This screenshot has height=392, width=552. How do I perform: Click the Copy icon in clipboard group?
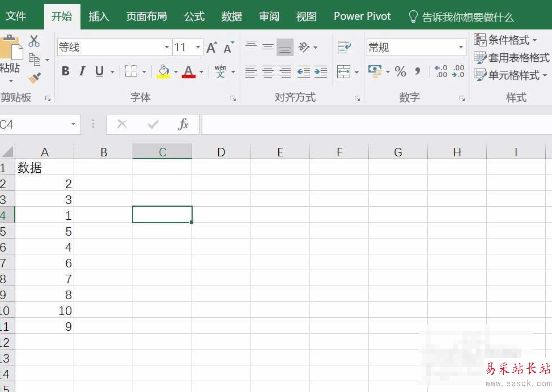(x=35, y=59)
